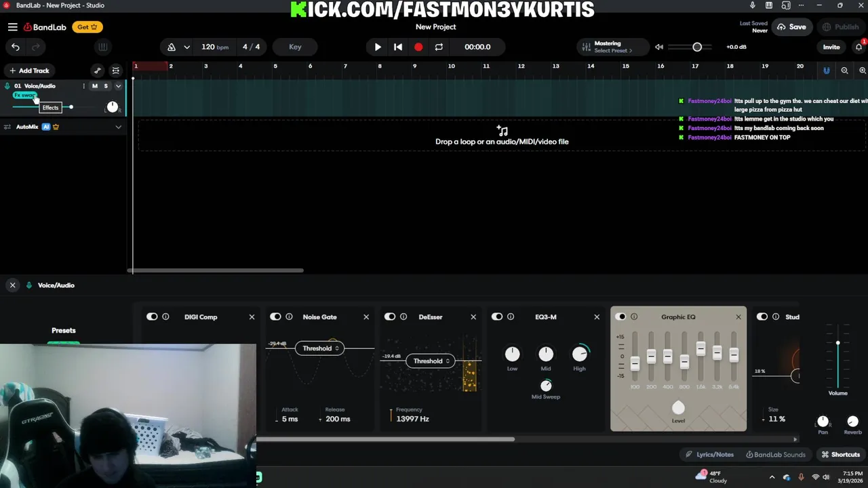Screen dimensions: 868x488
Task: Mute master output speaker icon
Action: tap(659, 47)
